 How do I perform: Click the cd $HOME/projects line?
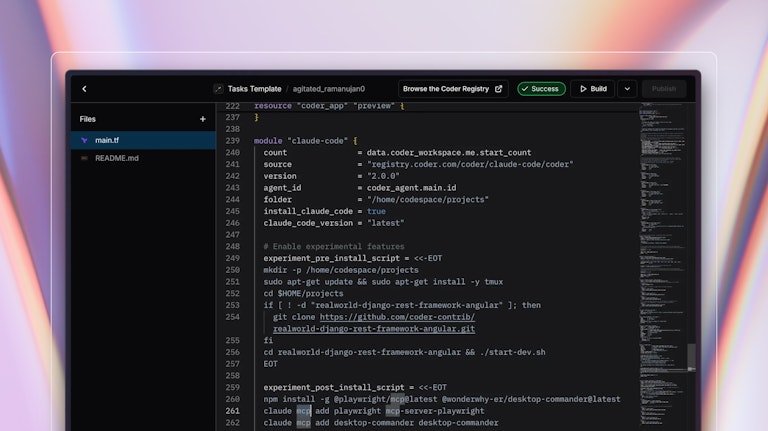click(x=303, y=293)
